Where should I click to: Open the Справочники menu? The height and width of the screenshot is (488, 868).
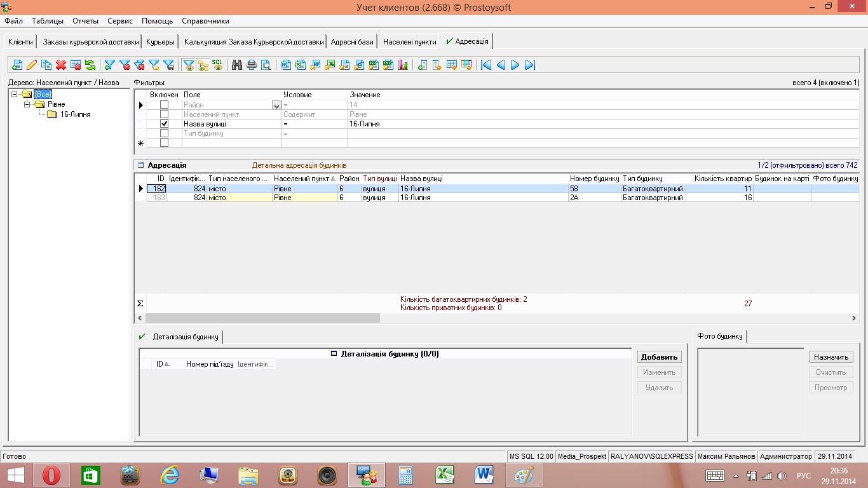click(205, 21)
